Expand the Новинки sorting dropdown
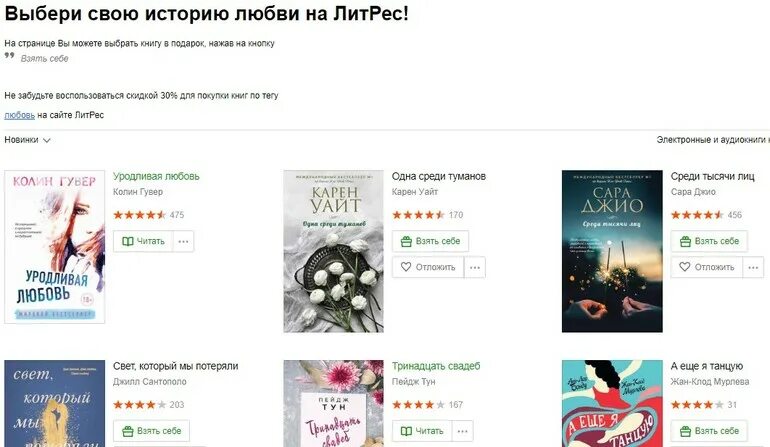Viewport: 770px width, 447px height. [x=28, y=140]
